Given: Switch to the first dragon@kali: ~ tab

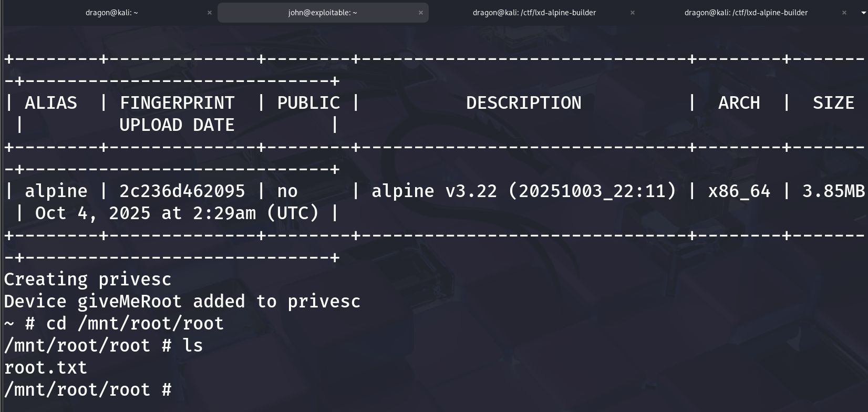Looking at the screenshot, I should (x=111, y=13).
